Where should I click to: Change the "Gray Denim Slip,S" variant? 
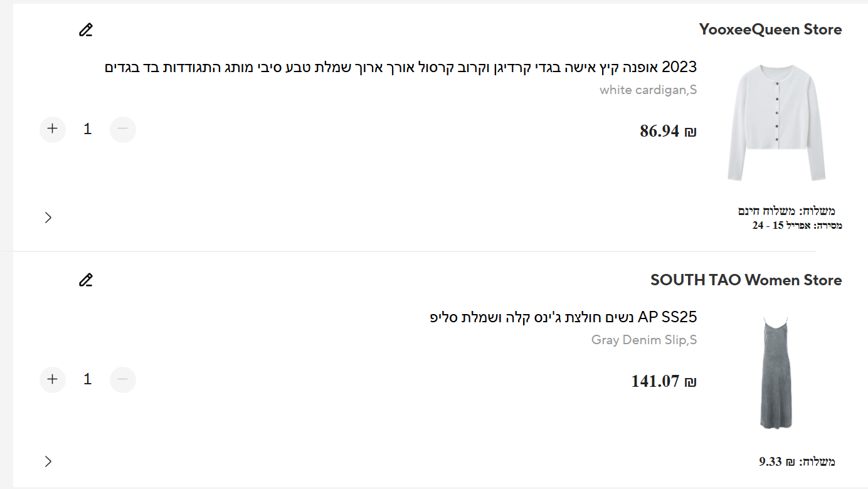(644, 340)
